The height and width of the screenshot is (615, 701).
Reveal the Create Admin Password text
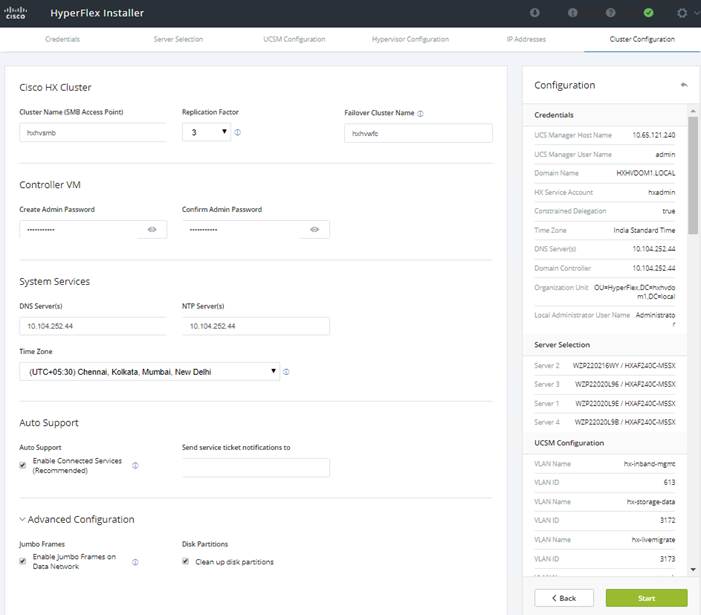tap(152, 229)
